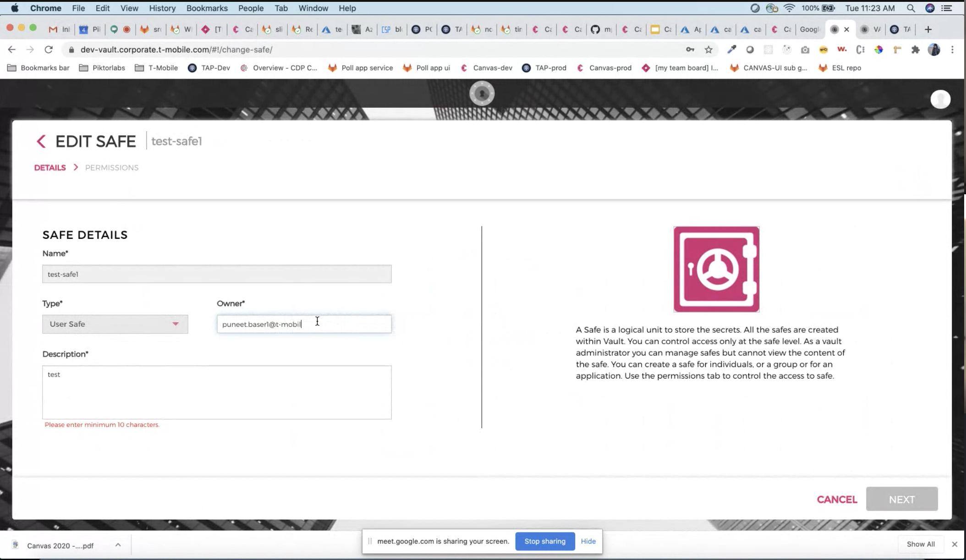Click Hide link on sharing banner
Image resolution: width=966 pixels, height=560 pixels.
click(588, 541)
